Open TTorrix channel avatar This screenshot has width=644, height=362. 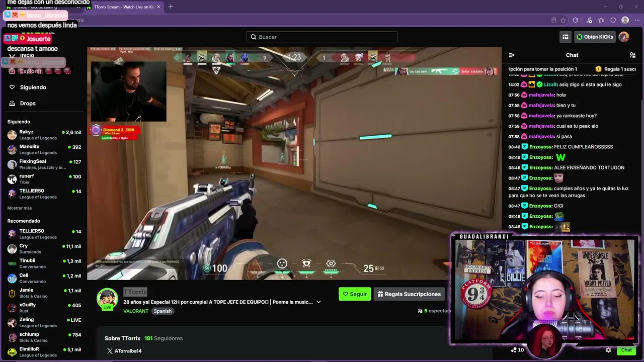coord(107,299)
